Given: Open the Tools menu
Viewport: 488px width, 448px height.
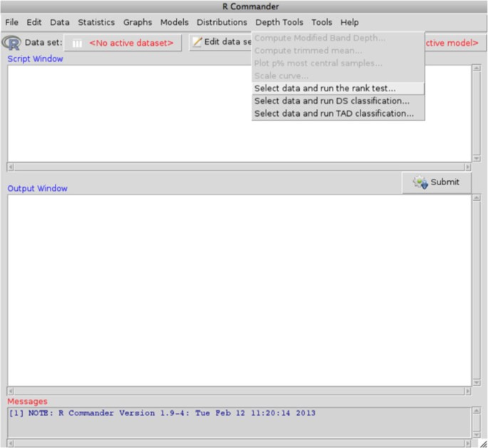Looking at the screenshot, I should point(322,22).
